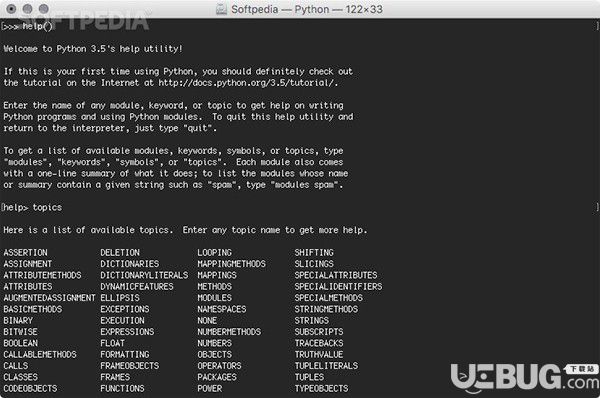
Task: Select the CODEOBJECTS topic
Action: [31, 388]
